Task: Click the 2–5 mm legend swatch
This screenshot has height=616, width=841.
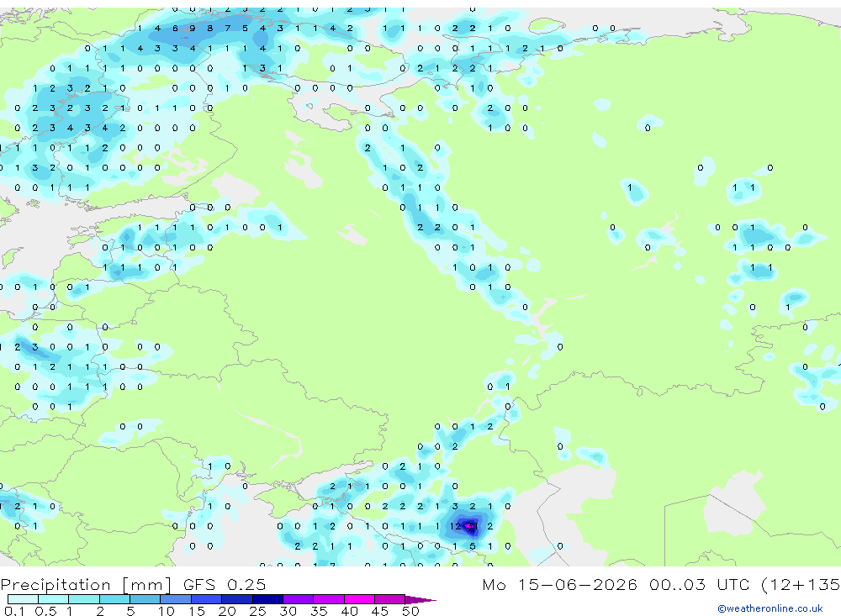Action: point(114,599)
